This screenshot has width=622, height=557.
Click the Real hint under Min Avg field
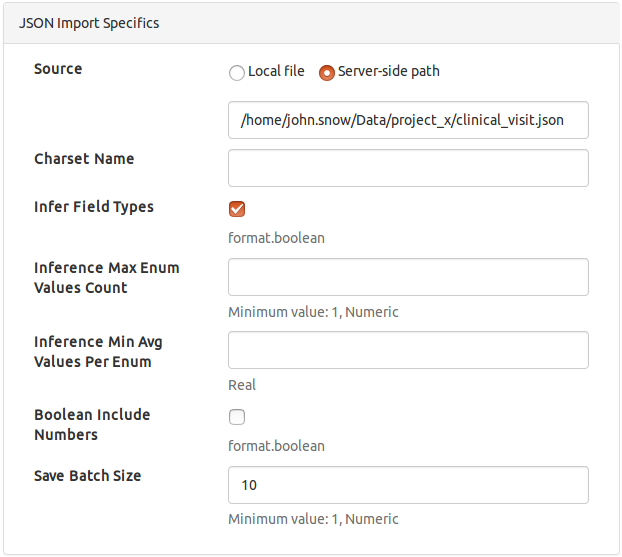(242, 385)
